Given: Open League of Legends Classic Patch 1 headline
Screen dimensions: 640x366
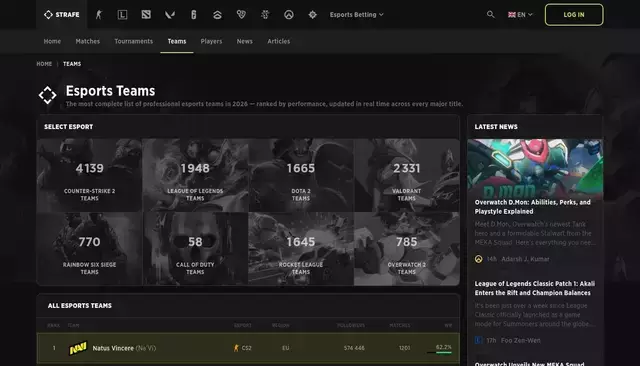Looking at the screenshot, I should tap(535, 288).
